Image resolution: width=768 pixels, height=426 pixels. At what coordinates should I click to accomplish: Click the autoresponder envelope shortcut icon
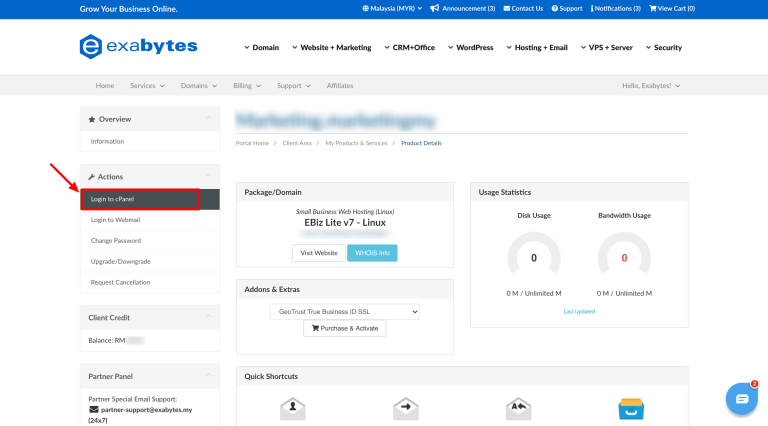(518, 409)
